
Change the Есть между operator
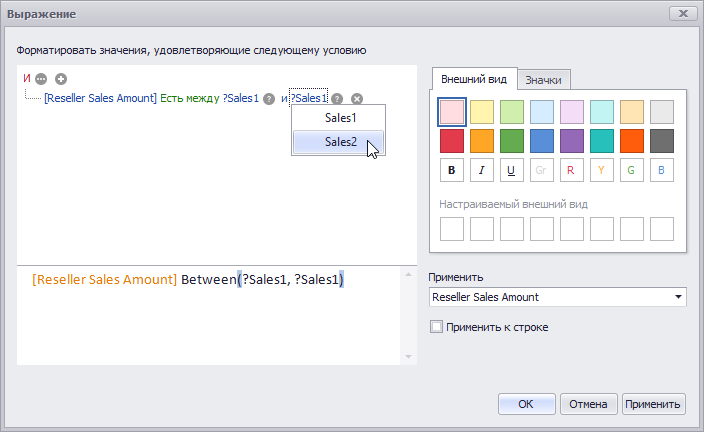click(x=189, y=98)
